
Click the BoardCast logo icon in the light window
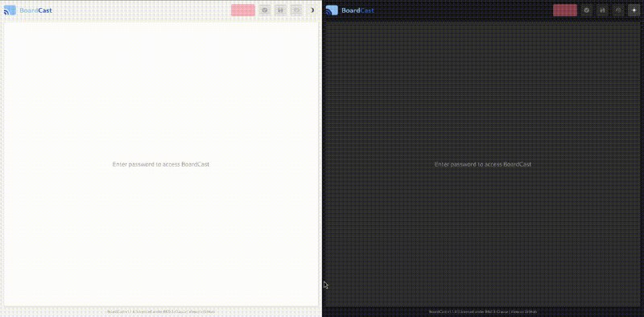(x=10, y=10)
